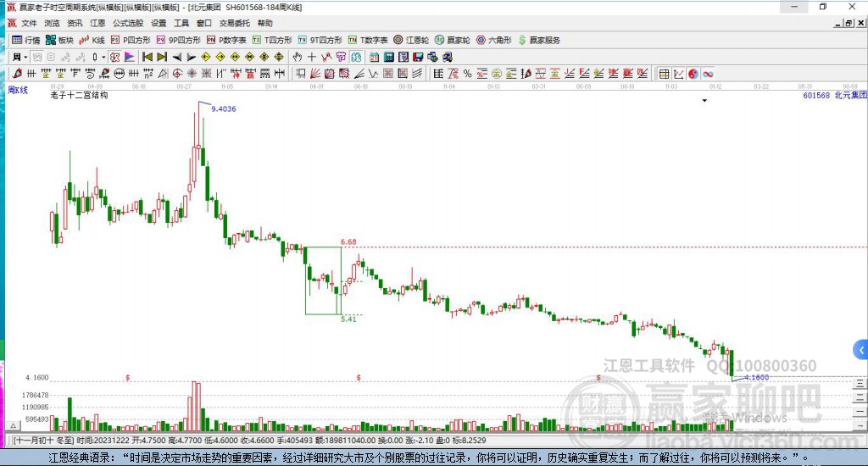Click the 6.68 red price level label
The width and height of the screenshot is (868, 466).
pyautogui.click(x=348, y=241)
